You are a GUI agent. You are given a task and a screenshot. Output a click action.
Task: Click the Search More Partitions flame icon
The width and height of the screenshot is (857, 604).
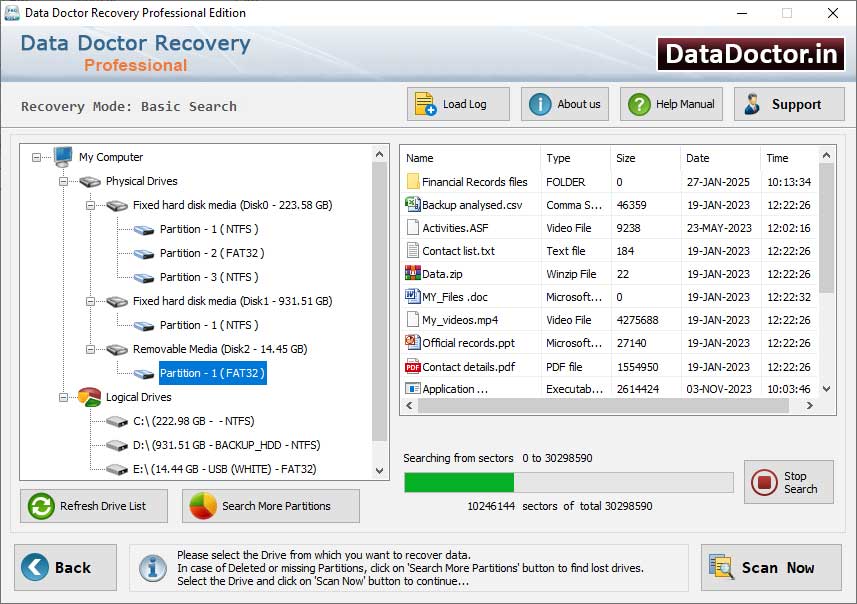tap(200, 506)
